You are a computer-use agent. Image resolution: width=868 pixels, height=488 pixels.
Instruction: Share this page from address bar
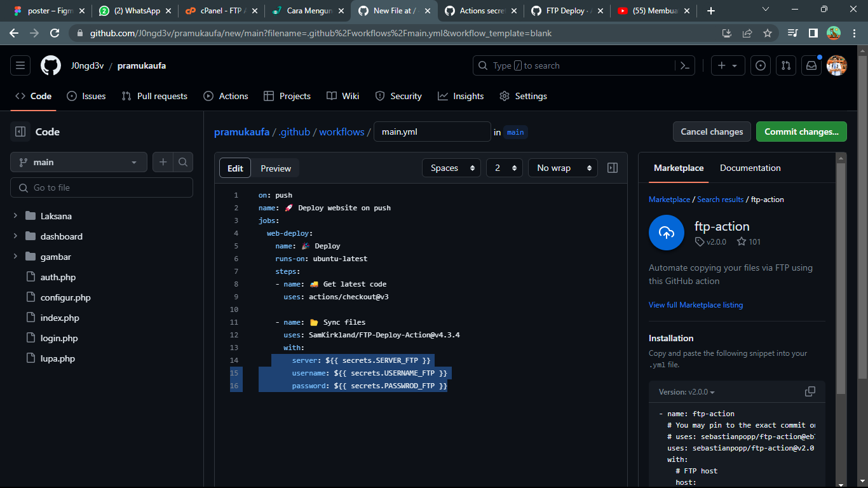coord(747,33)
